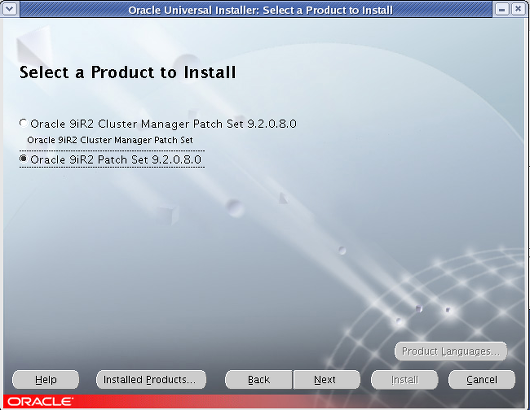This screenshot has width=530, height=410.
Task: Click the Oracle logo in red footer
Action: pos(40,402)
